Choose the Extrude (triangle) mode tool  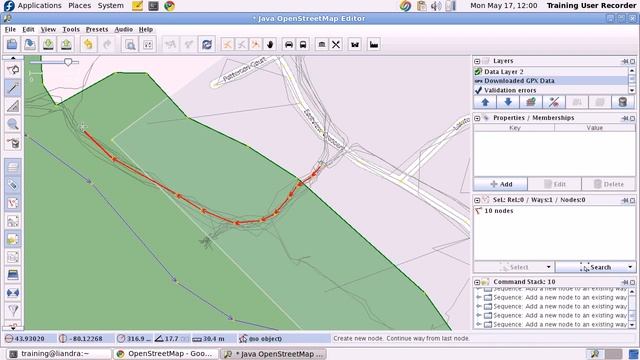tap(13, 107)
